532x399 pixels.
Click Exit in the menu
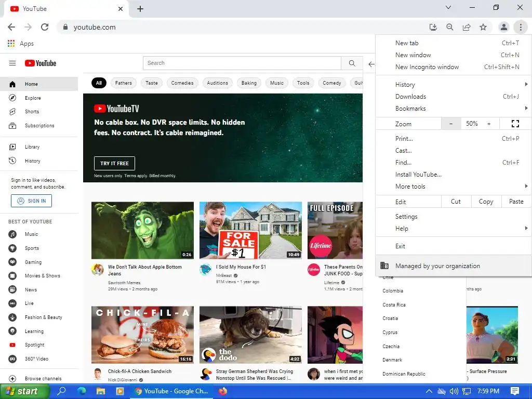point(454,246)
